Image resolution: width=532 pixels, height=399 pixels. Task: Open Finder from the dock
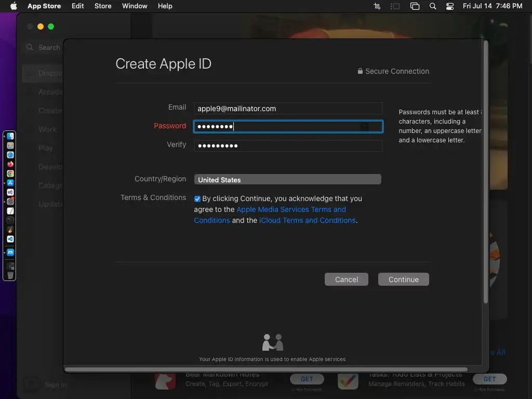pyautogui.click(x=10, y=136)
